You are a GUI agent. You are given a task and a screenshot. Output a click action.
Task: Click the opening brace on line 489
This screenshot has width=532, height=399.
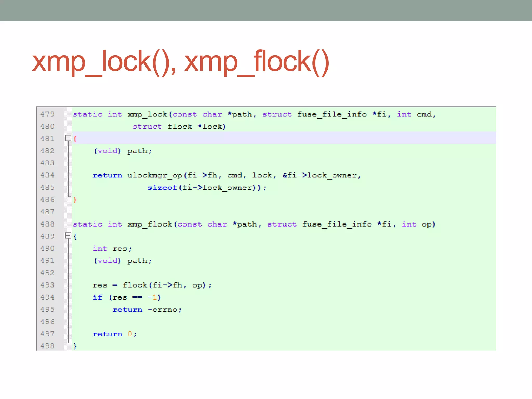click(x=75, y=236)
